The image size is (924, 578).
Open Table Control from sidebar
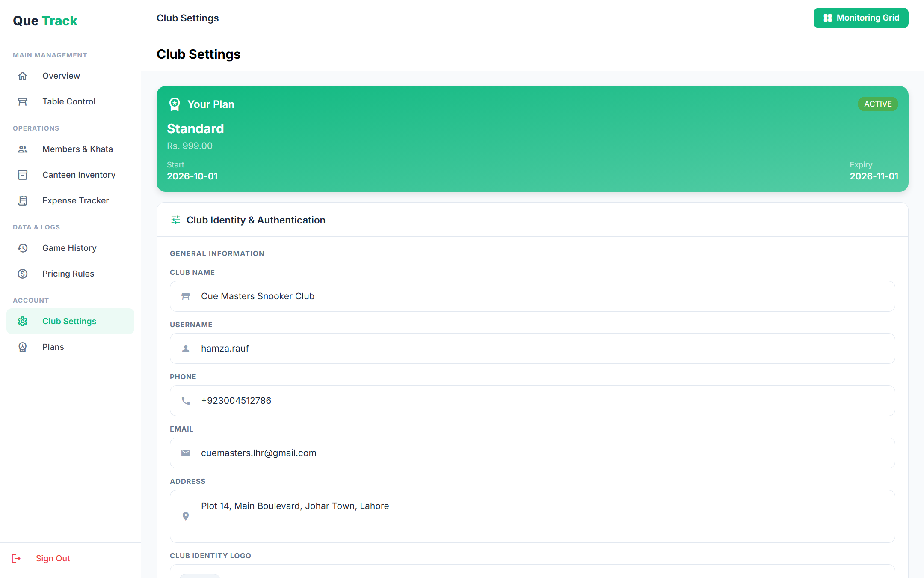click(x=70, y=101)
